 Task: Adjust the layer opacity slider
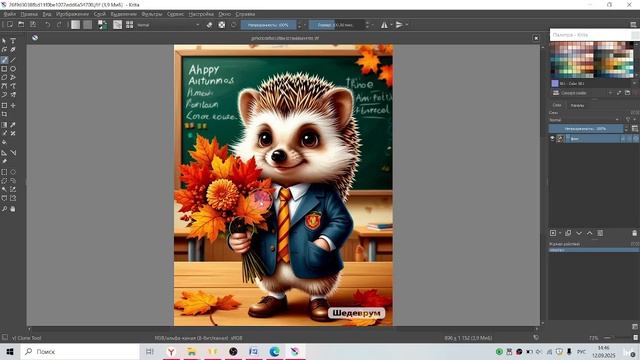pyautogui.click(x=585, y=129)
